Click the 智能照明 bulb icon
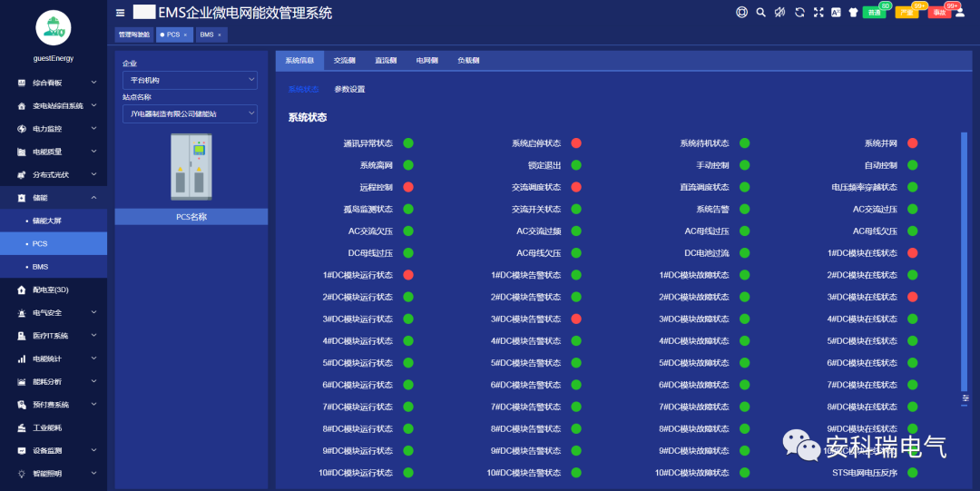The image size is (980, 491). 21,474
